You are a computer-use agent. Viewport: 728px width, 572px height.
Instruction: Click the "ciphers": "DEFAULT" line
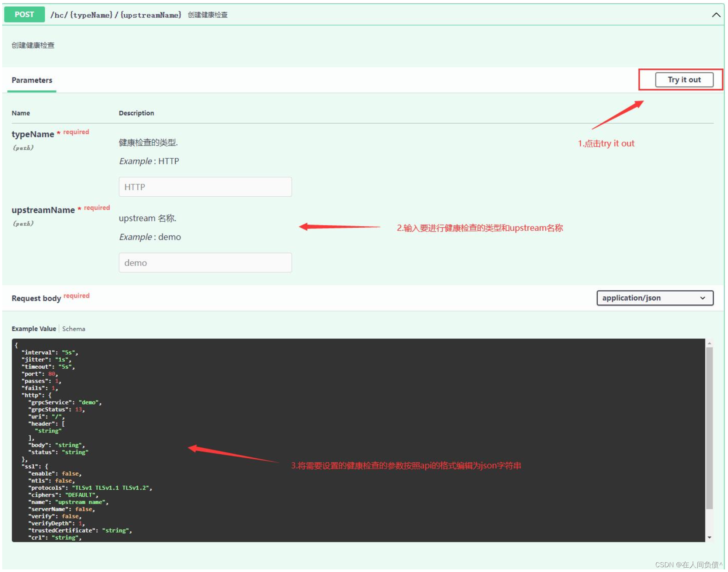click(63, 495)
